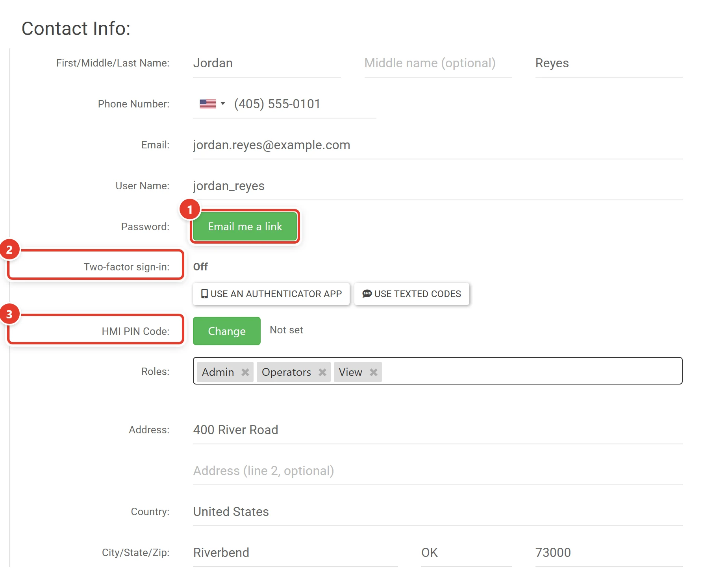
Task: Click the Change HMI PIN button
Action: pos(227,331)
